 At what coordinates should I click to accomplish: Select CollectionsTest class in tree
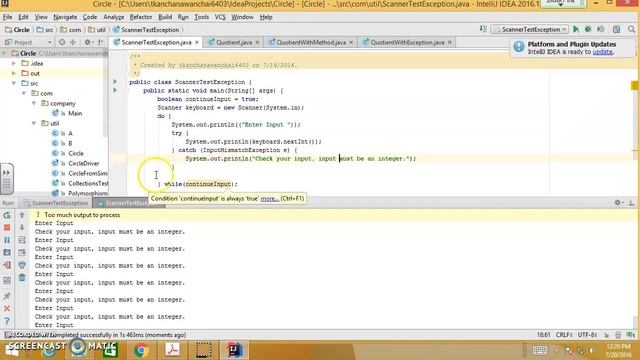pyautogui.click(x=88, y=183)
